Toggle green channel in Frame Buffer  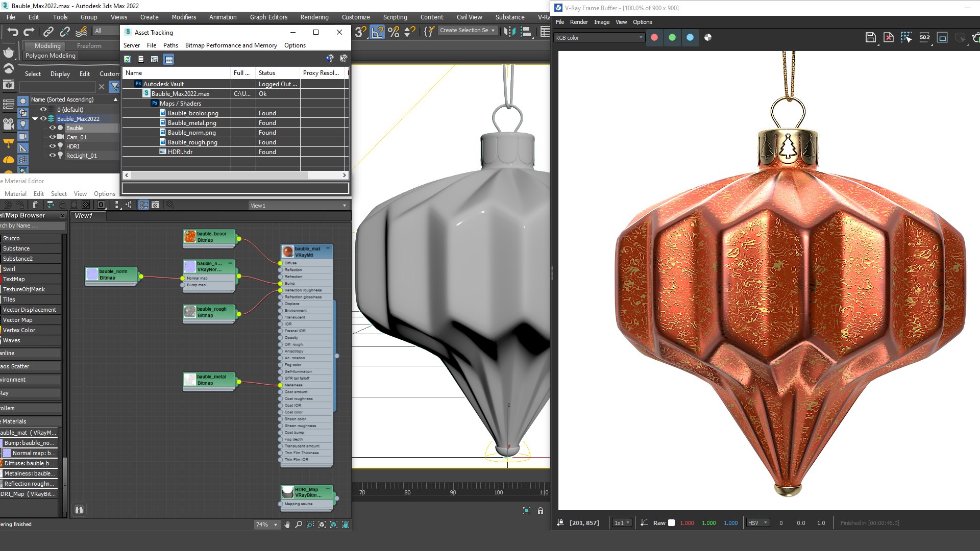672,37
